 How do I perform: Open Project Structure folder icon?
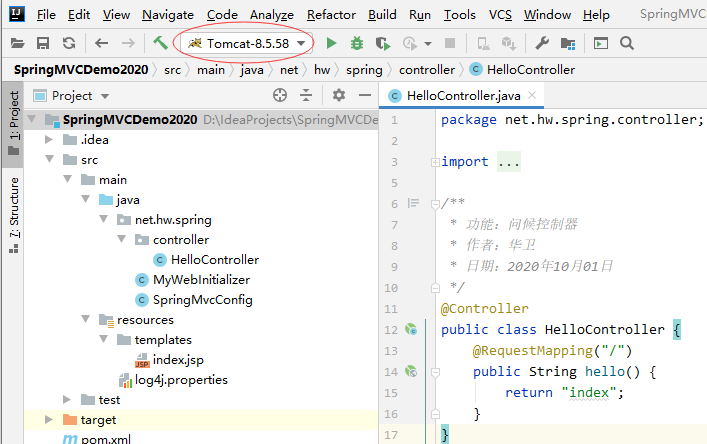click(x=568, y=43)
